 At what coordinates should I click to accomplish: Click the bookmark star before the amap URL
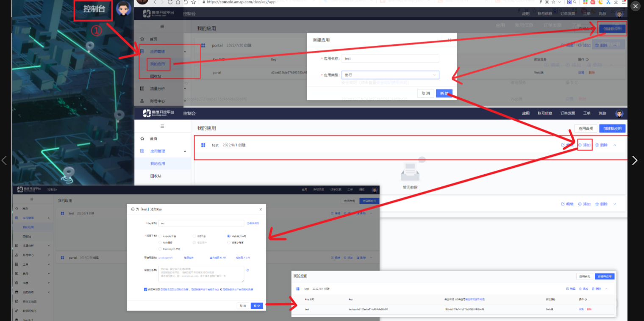(x=193, y=2)
